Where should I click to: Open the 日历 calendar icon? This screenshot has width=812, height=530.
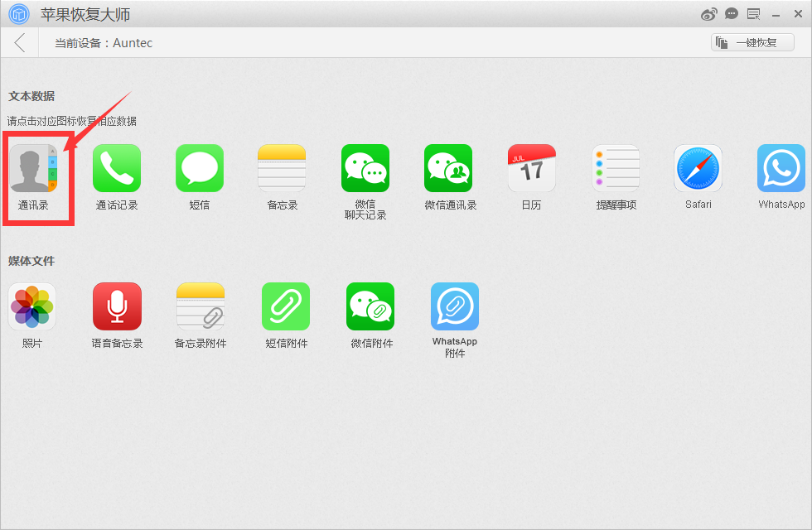[x=531, y=168]
